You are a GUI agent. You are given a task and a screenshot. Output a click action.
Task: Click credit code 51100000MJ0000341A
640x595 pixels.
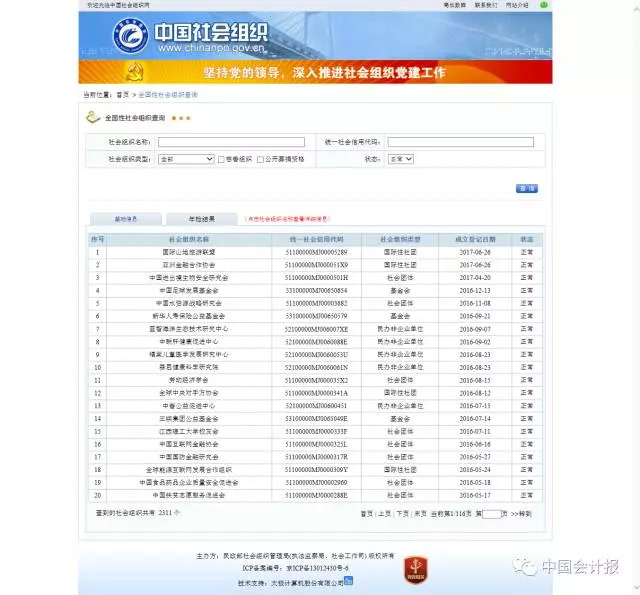click(316, 393)
